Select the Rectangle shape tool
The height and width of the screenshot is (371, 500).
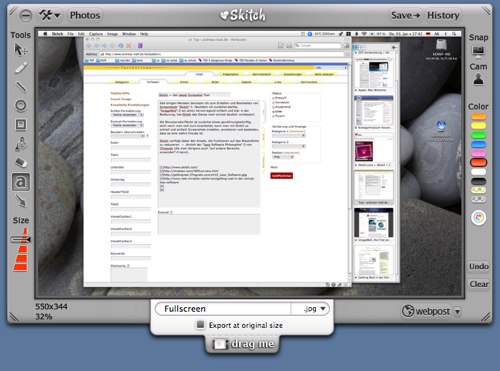pos(21,124)
